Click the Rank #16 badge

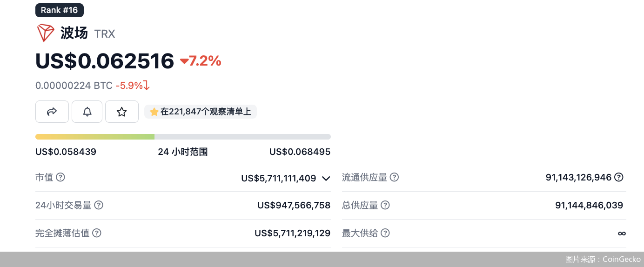(59, 10)
